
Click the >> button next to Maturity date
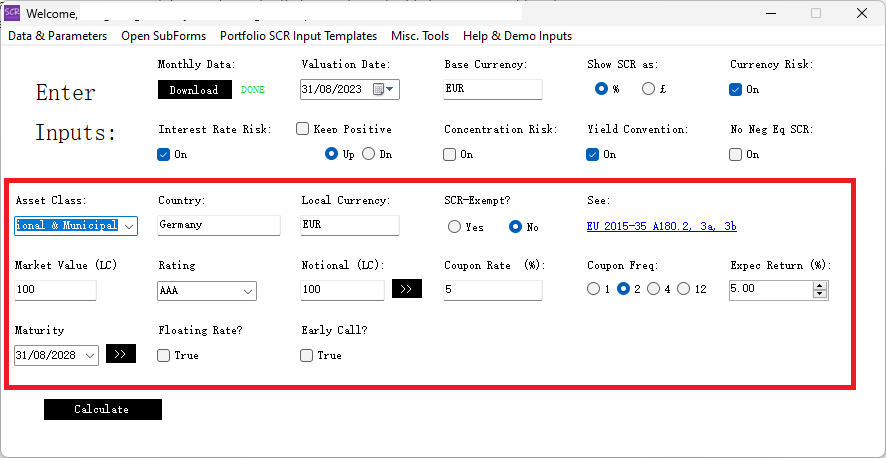pyautogui.click(x=121, y=354)
